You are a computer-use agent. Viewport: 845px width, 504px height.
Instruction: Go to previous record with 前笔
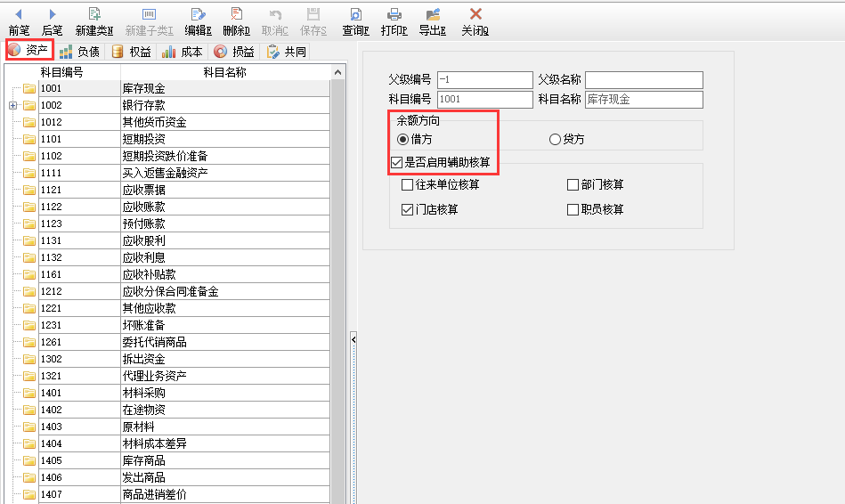coord(19,22)
